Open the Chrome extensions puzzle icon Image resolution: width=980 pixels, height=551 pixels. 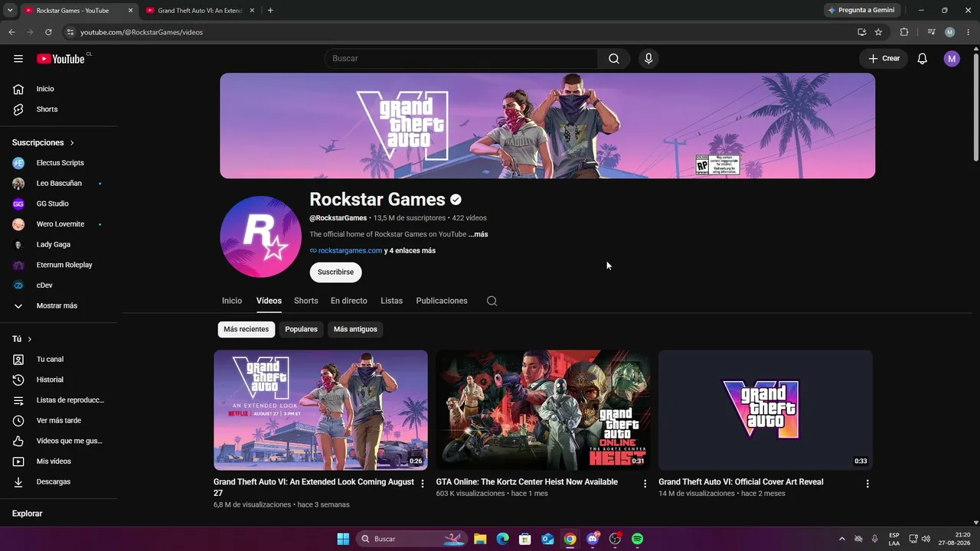click(x=904, y=32)
